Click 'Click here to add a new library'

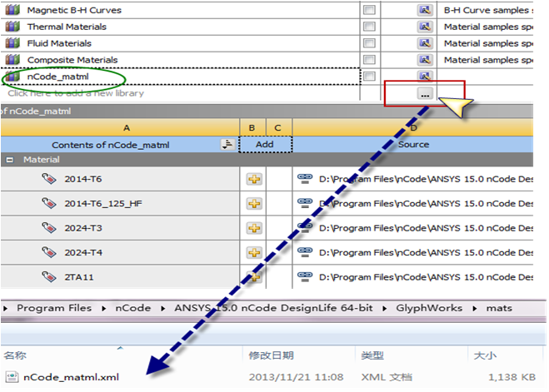point(76,93)
